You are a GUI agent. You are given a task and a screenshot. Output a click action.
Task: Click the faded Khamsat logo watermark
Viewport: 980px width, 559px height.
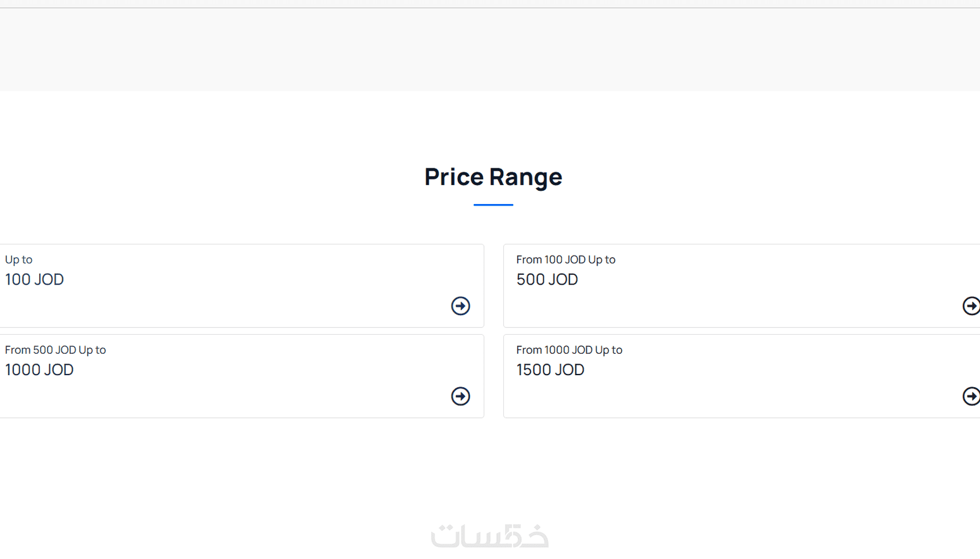(490, 536)
